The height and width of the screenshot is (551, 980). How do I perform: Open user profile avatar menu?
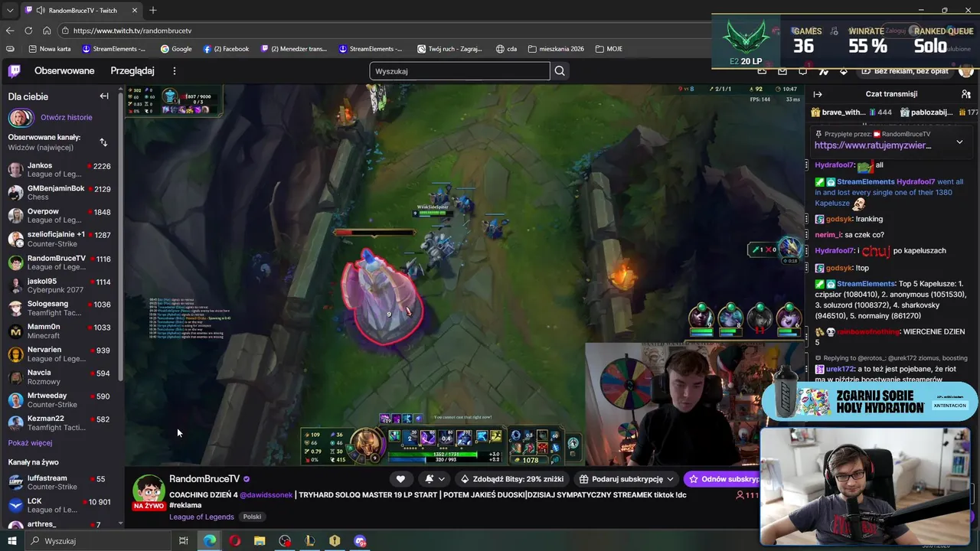tap(966, 71)
